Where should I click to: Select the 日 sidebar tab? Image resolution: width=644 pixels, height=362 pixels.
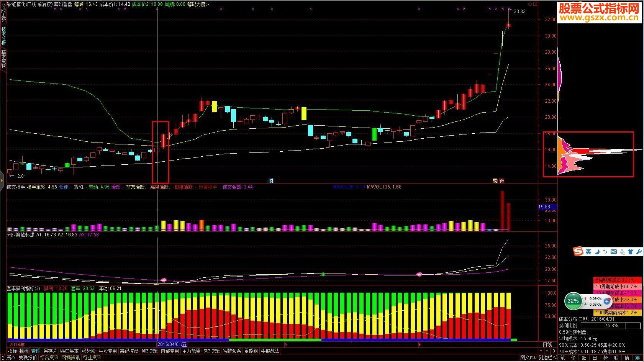point(595,358)
